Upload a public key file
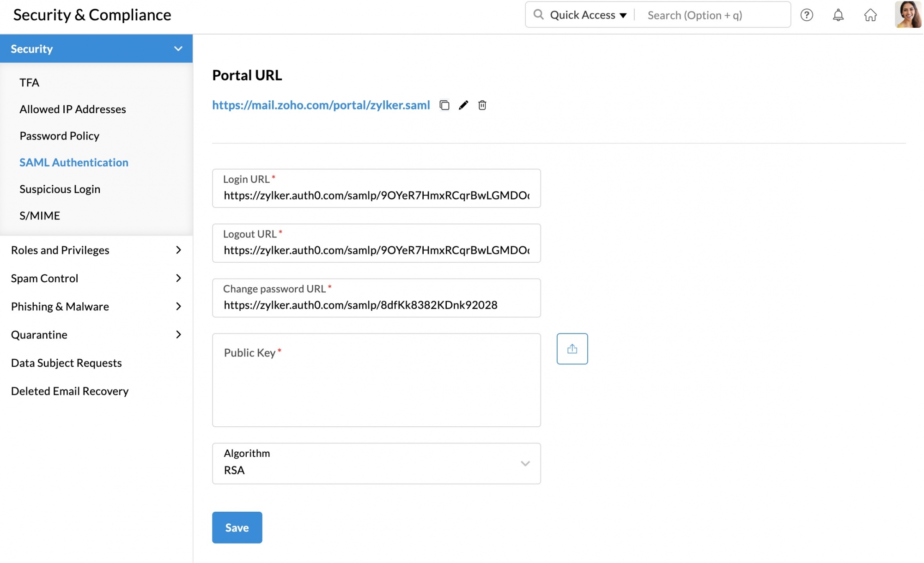 pos(572,349)
